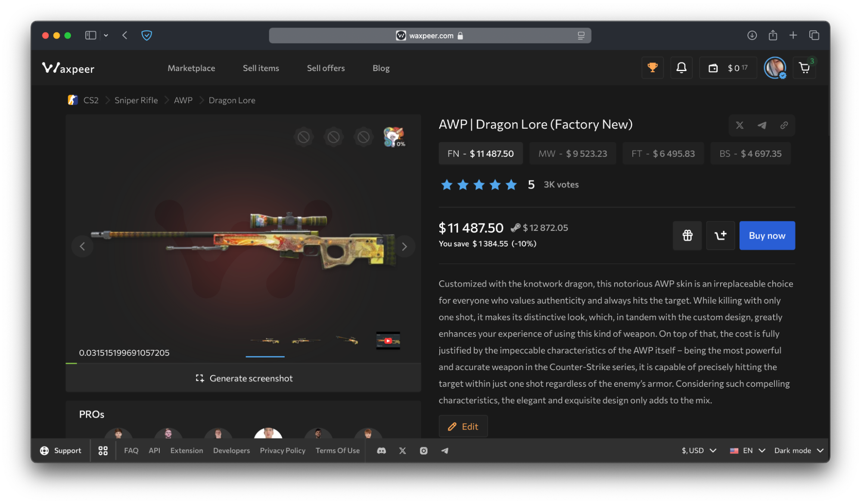861x504 pixels.
Task: Show the previous item image
Action: [82, 246]
